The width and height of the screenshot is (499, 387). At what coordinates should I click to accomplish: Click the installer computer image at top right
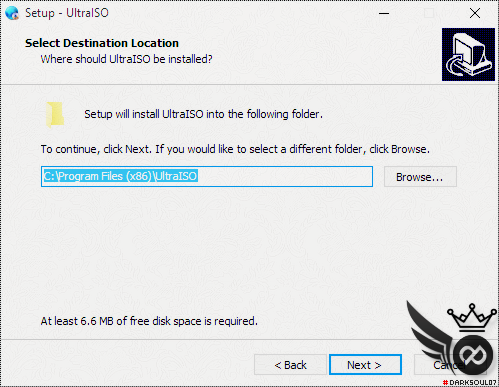(468, 54)
